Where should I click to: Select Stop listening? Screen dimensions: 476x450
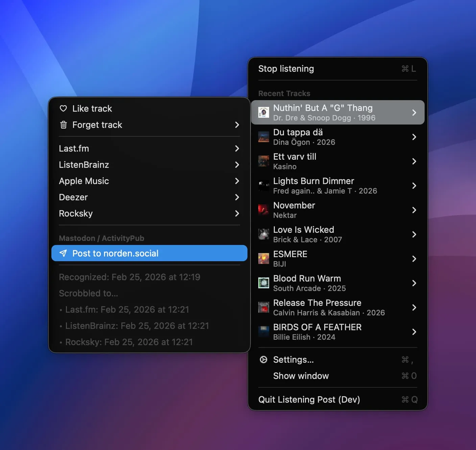[286, 69]
